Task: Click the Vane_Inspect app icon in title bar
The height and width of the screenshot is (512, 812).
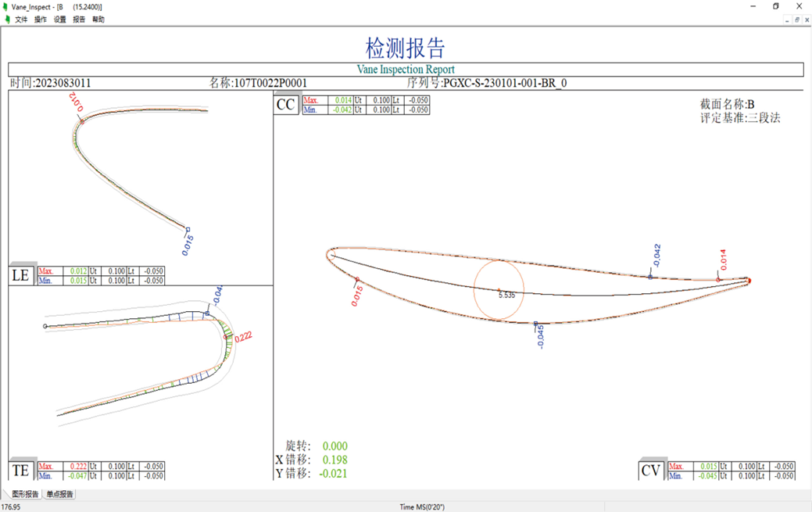Action: tap(6, 6)
